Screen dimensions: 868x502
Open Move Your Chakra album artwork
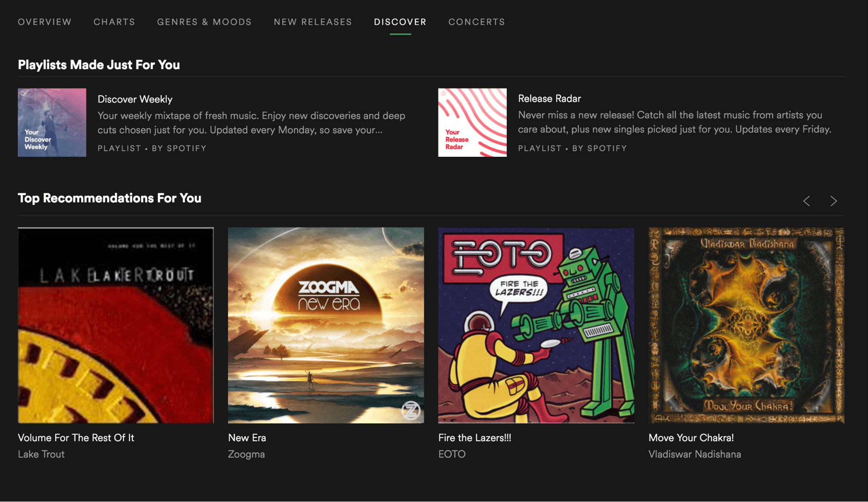(746, 325)
